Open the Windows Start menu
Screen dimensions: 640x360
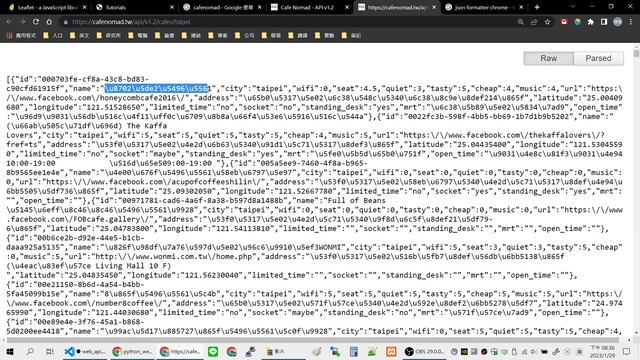click(x=10, y=351)
